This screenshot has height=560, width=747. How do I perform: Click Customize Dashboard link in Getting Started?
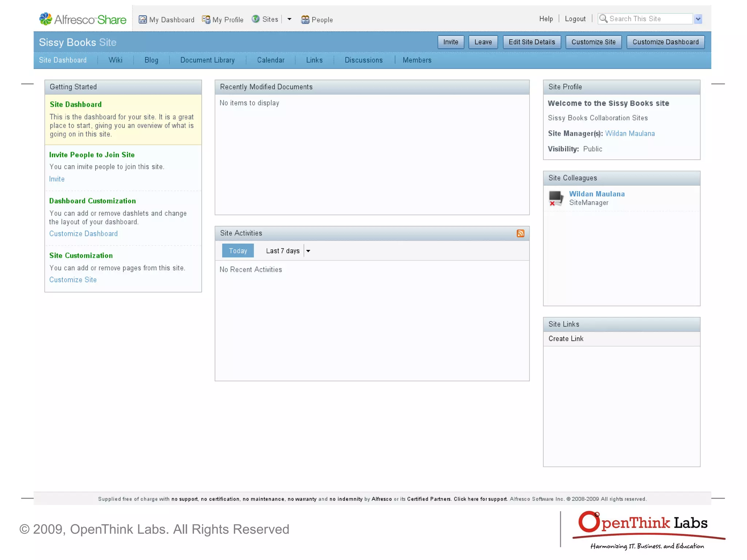pyautogui.click(x=84, y=234)
